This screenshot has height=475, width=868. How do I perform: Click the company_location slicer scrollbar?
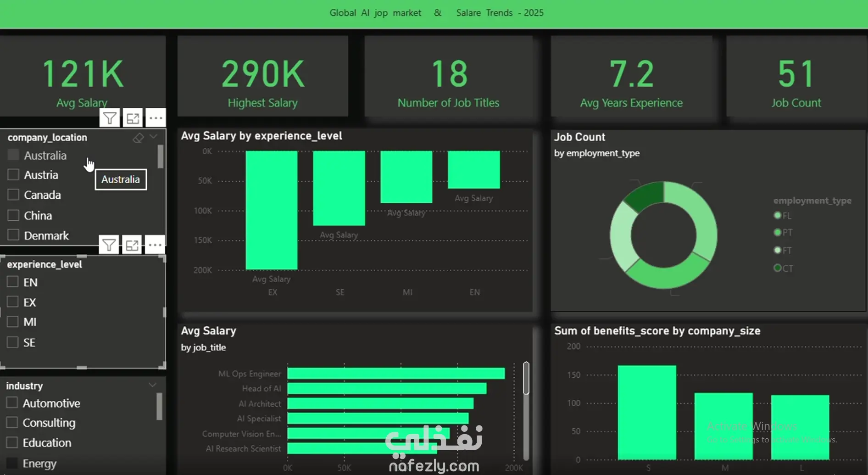click(x=160, y=156)
